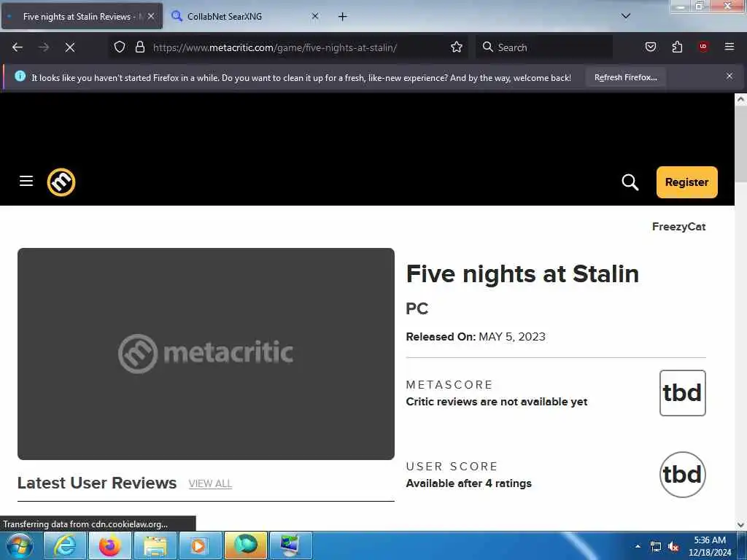Click Refresh Firefox... button

coord(625,77)
